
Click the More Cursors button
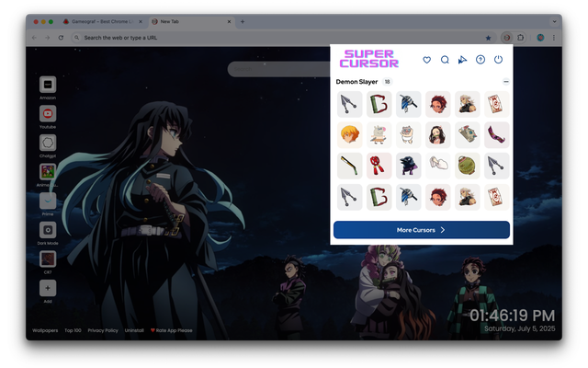422,230
